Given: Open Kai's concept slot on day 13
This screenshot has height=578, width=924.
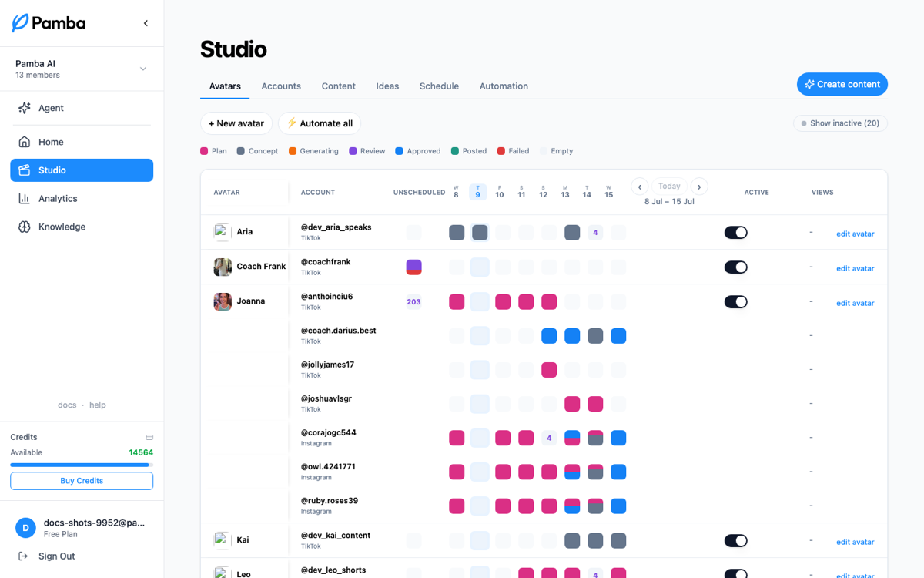Looking at the screenshot, I should (x=572, y=541).
